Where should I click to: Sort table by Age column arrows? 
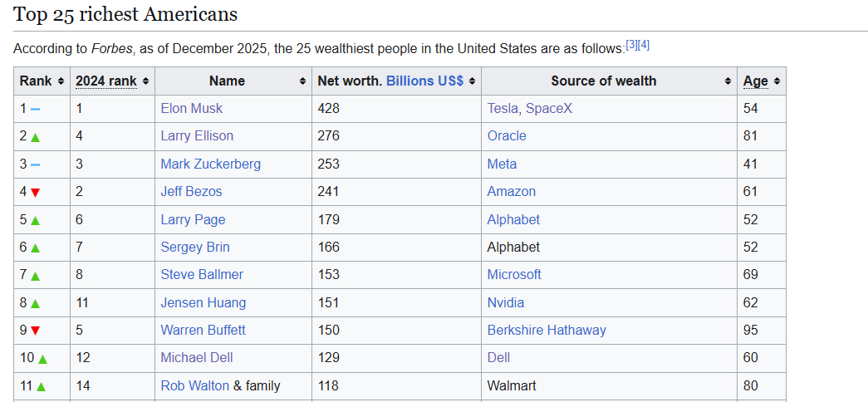point(777,81)
